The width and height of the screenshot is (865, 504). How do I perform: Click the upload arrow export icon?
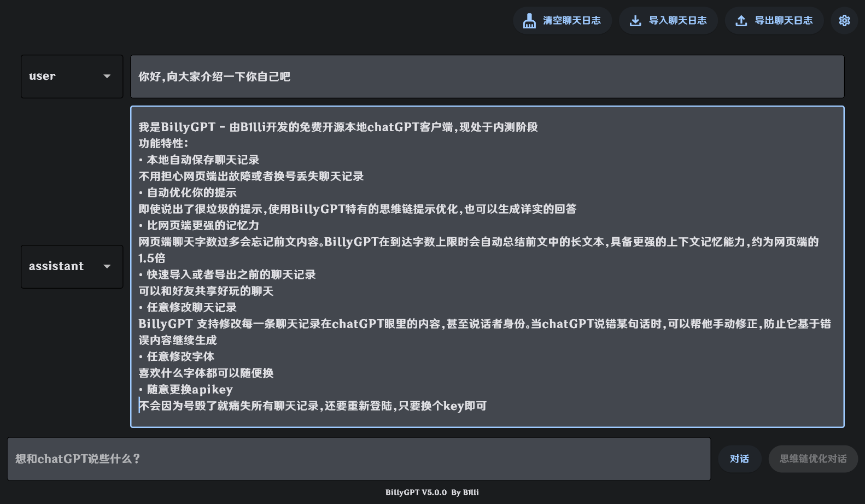pos(741,21)
